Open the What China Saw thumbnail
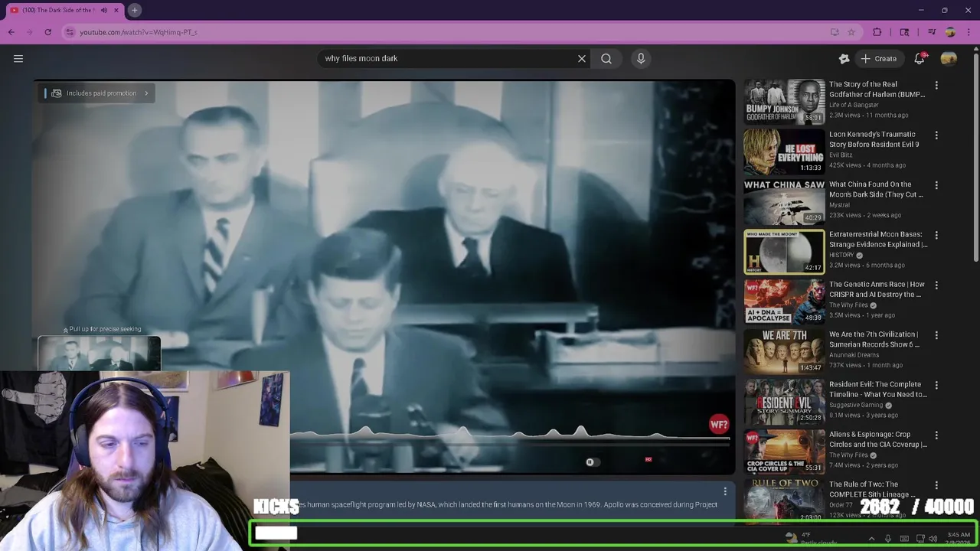 click(784, 201)
